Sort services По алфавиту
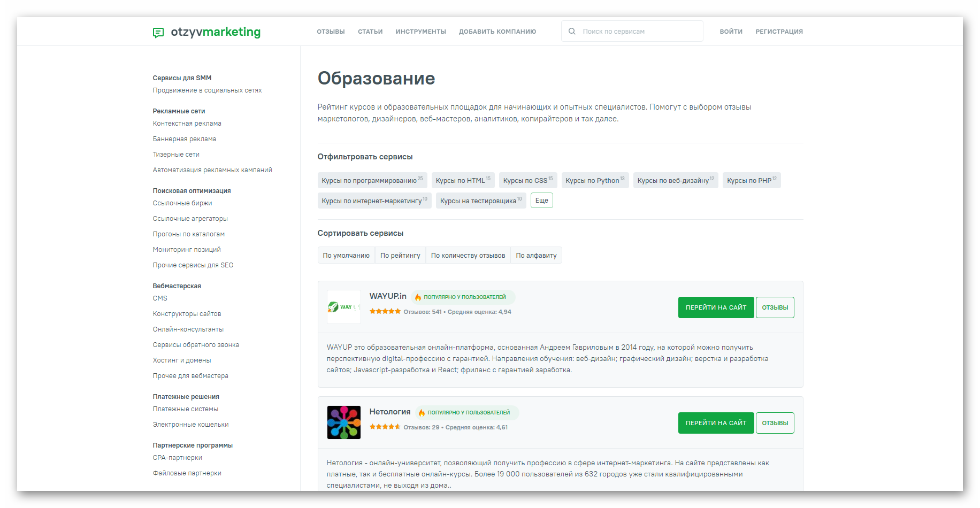 point(536,255)
